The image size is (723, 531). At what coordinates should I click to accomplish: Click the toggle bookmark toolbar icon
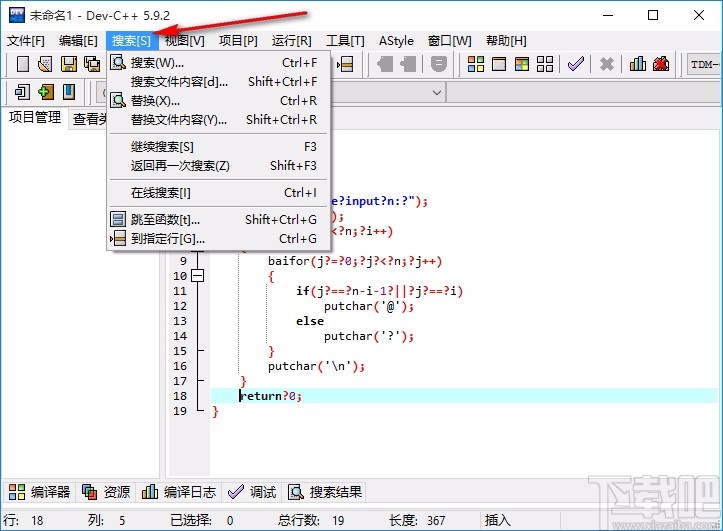point(385,64)
